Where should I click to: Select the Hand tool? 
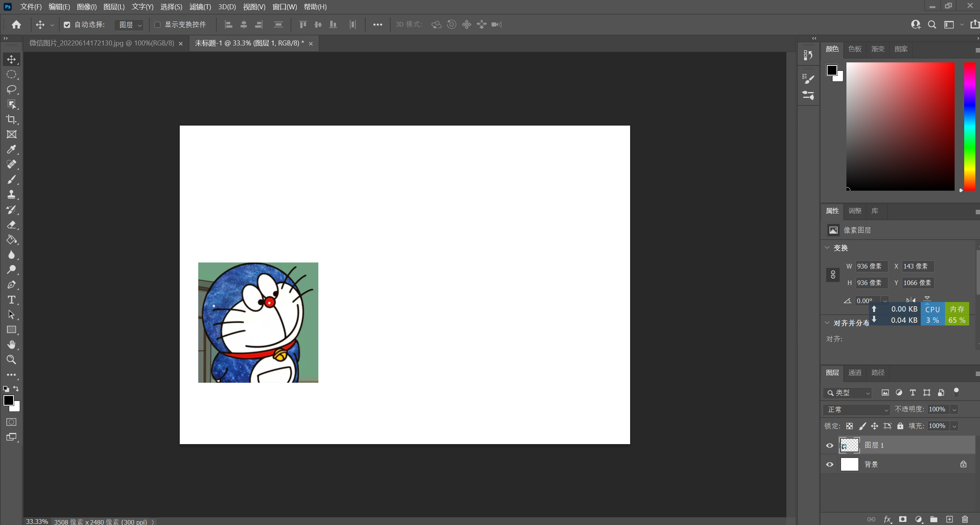click(12, 344)
